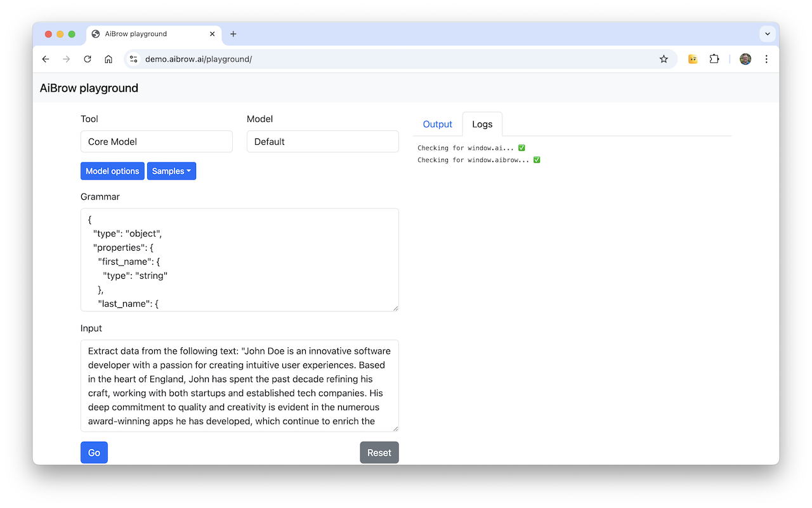Image resolution: width=812 pixels, height=508 pixels.
Task: Click the Model options button
Action: [112, 171]
